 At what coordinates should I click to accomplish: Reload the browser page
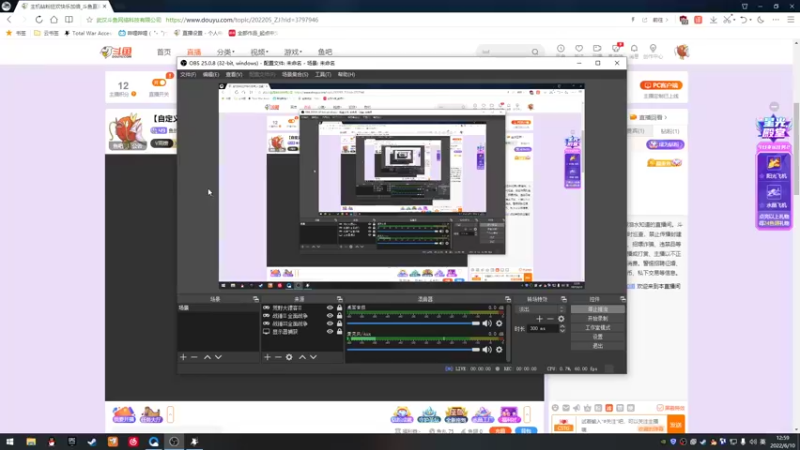(x=39, y=20)
